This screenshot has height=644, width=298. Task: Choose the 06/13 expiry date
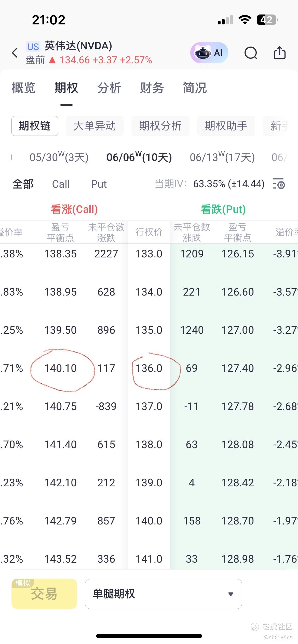tap(222, 157)
